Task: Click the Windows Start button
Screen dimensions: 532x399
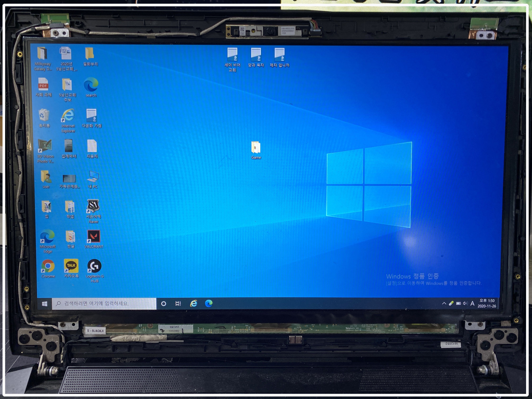Action: (x=44, y=304)
